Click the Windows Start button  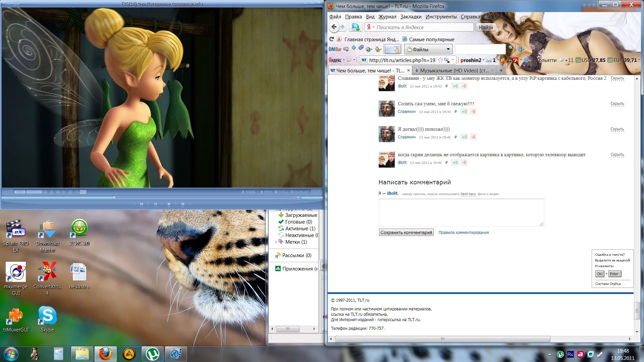pos(11,354)
